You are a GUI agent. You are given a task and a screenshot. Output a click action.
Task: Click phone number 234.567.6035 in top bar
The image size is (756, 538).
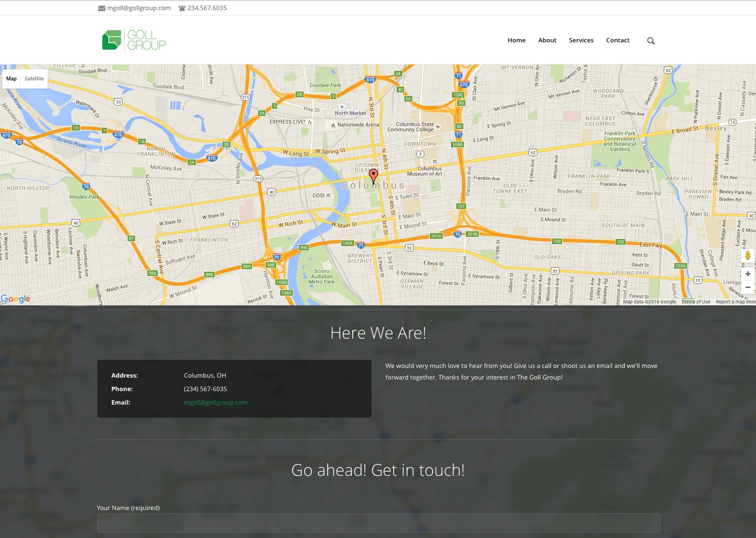pyautogui.click(x=207, y=8)
